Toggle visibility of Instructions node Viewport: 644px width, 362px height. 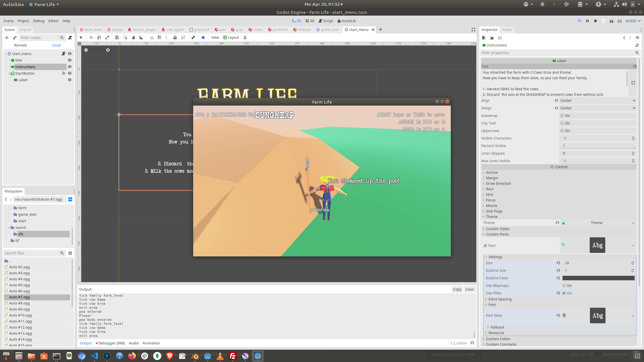[69, 66]
